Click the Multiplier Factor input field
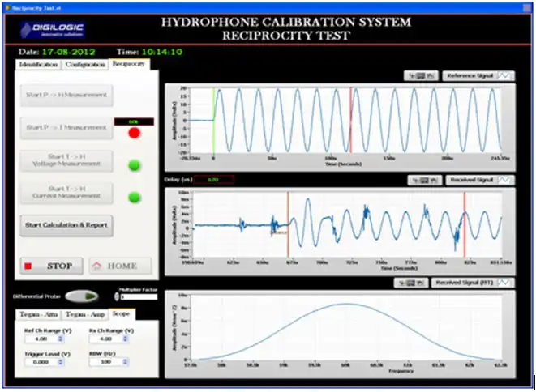536x392 pixels. (138, 296)
